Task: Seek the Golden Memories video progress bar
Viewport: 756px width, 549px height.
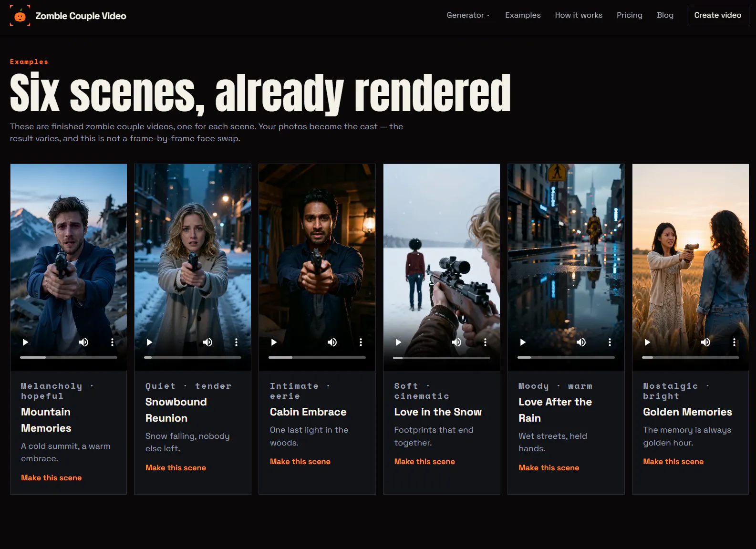Action: coord(691,357)
